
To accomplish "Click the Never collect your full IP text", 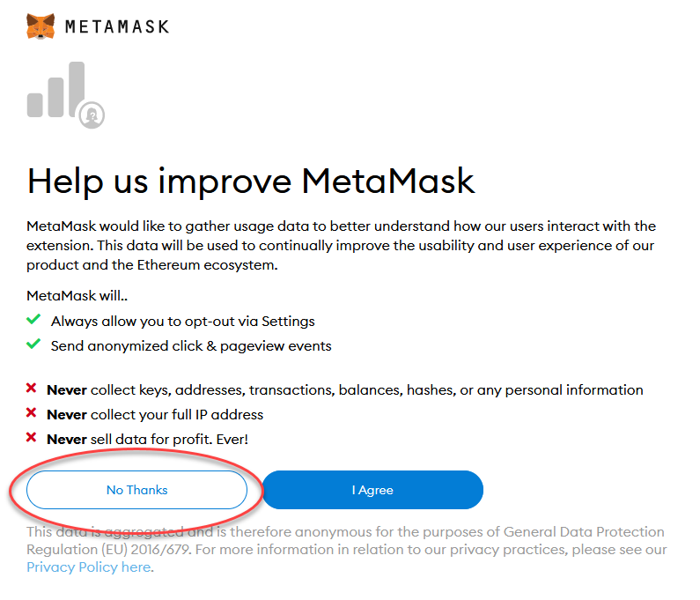I will [155, 414].
